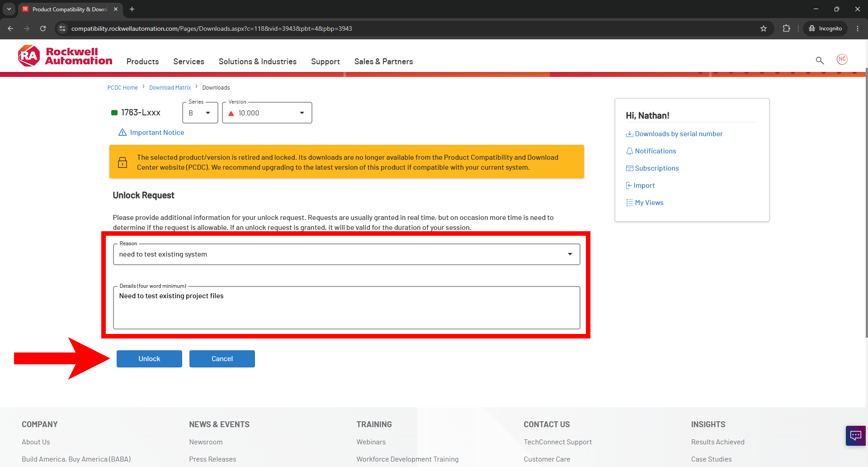The image size is (868, 467).
Task: Open the Case Studies footer link
Action: tap(711, 459)
